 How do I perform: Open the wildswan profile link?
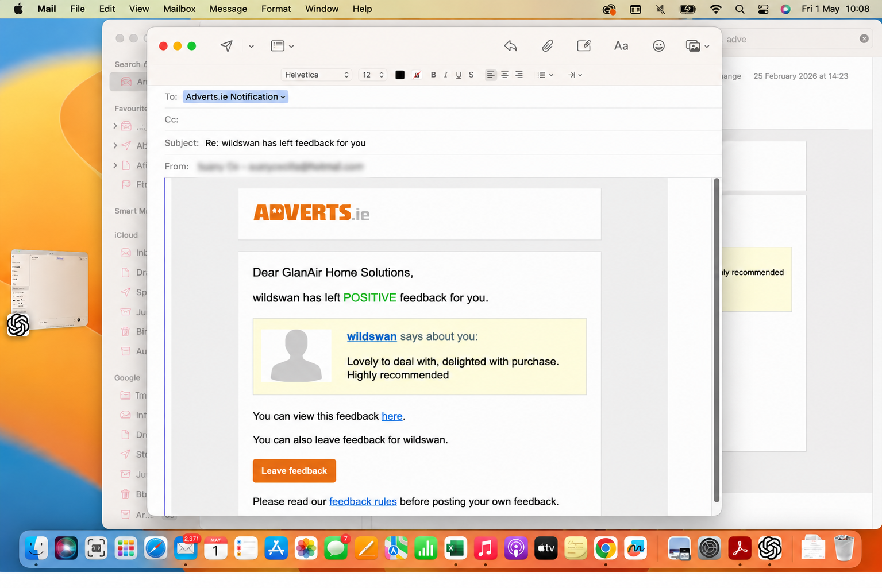coord(372,336)
